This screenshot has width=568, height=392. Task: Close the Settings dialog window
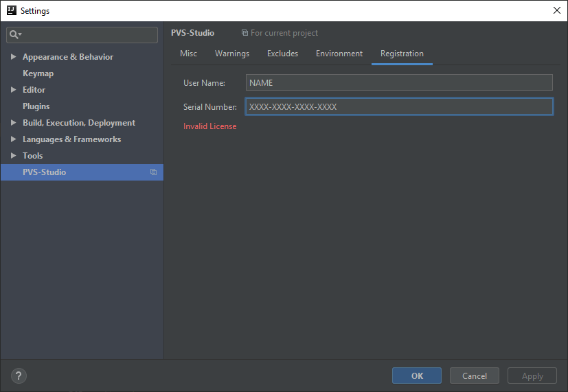(557, 10)
